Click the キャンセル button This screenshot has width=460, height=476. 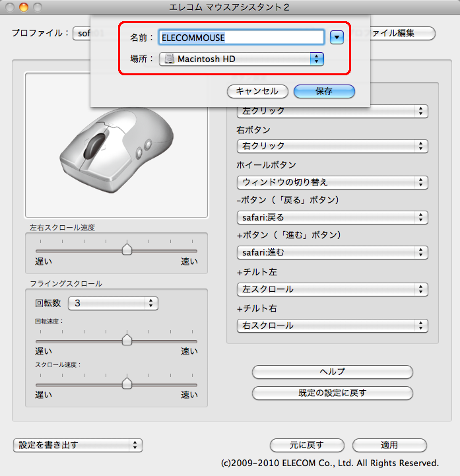(x=257, y=91)
